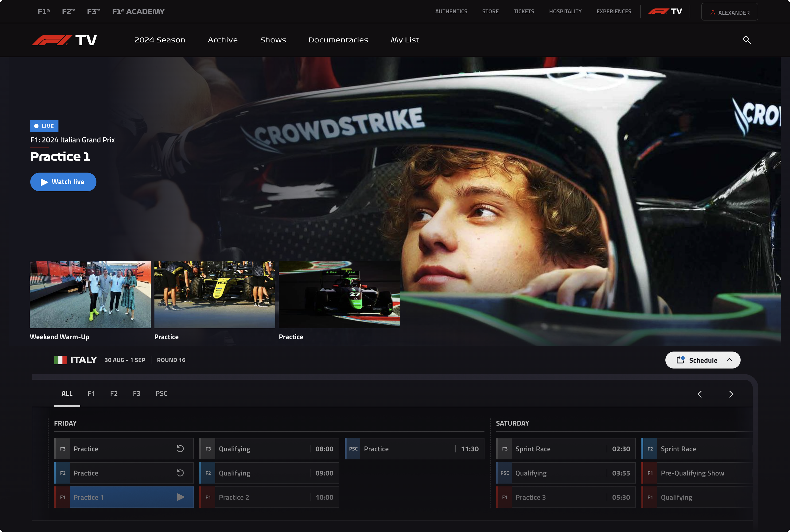Click the F1 TV logo in main navigation
The width and height of the screenshot is (790, 532).
pyautogui.click(x=64, y=40)
